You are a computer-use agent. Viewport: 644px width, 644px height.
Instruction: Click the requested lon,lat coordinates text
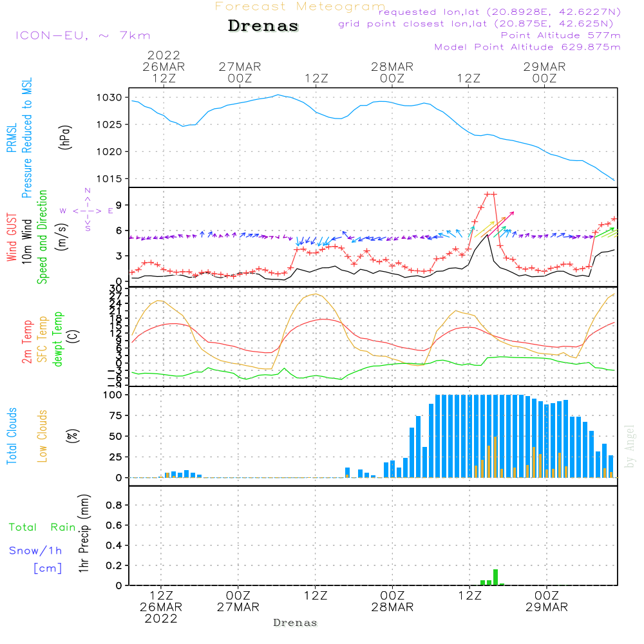(500, 12)
